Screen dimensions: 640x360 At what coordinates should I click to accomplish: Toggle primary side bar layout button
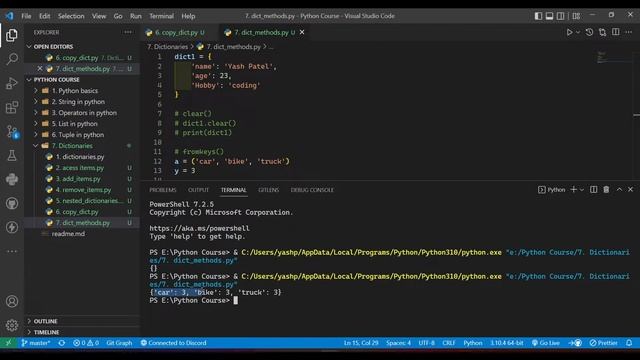[538, 16]
